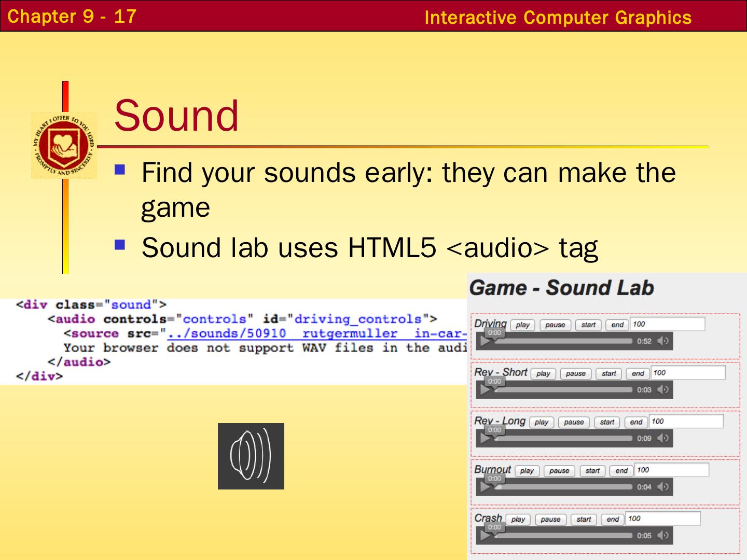Click the Rev - Short 'pause' button
Screen dimensions: 747x560
575,373
